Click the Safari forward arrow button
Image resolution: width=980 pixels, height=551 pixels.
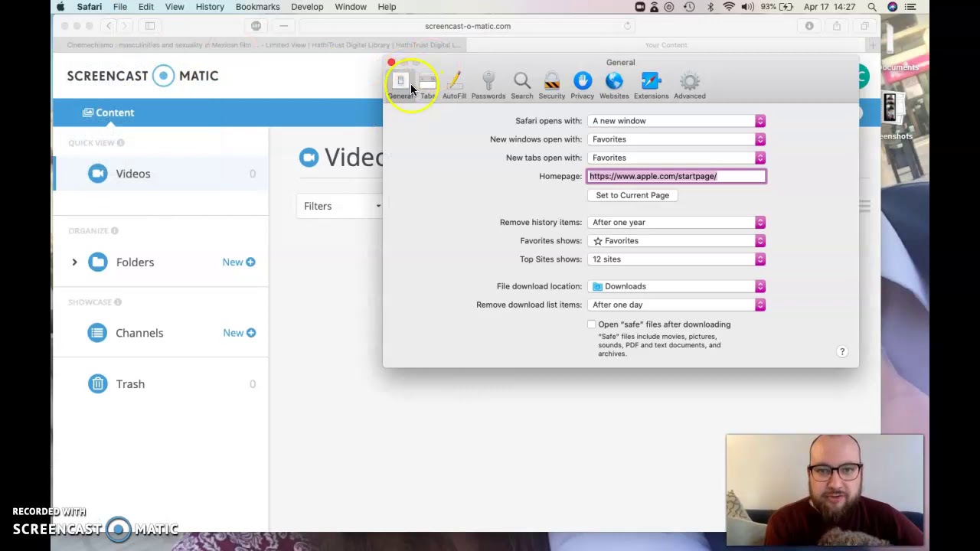[124, 26]
